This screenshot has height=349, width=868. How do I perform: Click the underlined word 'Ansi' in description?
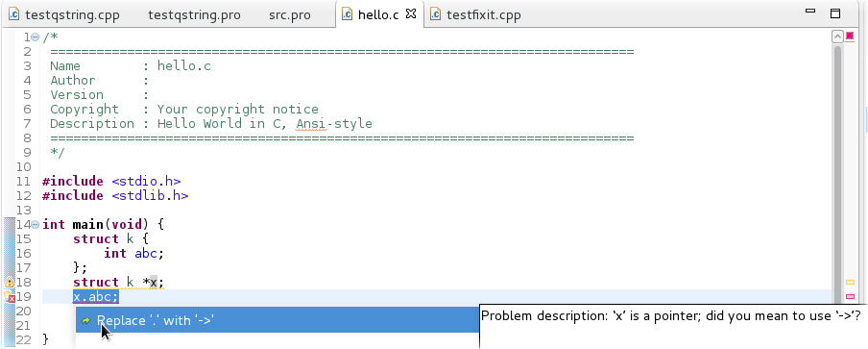(x=310, y=123)
